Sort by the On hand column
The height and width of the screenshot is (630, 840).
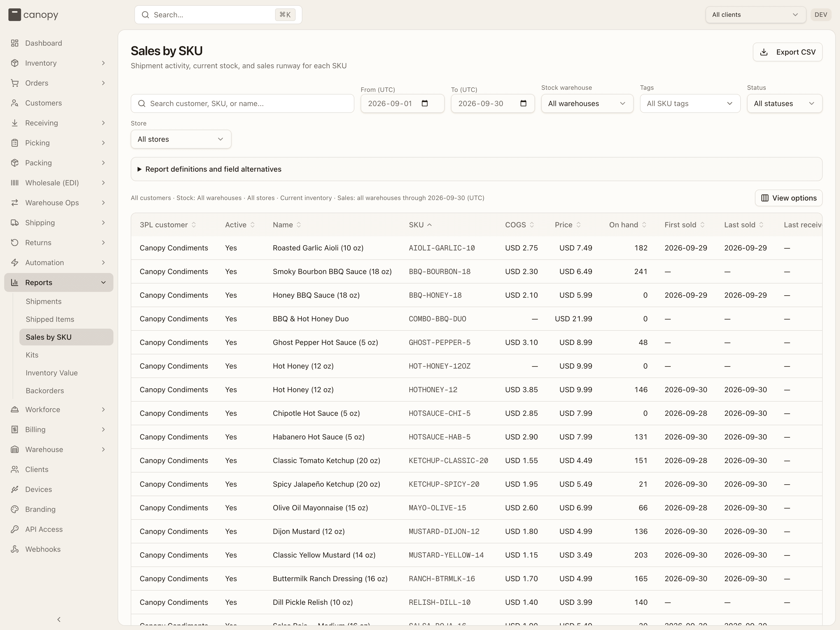(628, 225)
